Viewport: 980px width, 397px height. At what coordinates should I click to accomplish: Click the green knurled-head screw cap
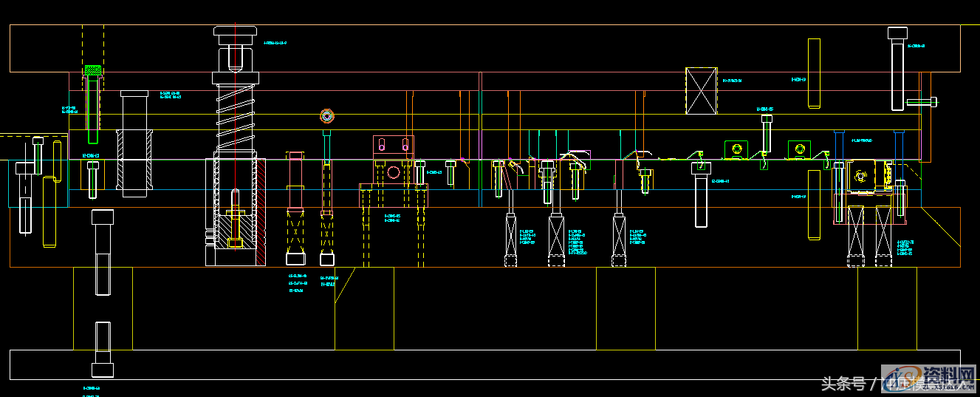(92, 70)
